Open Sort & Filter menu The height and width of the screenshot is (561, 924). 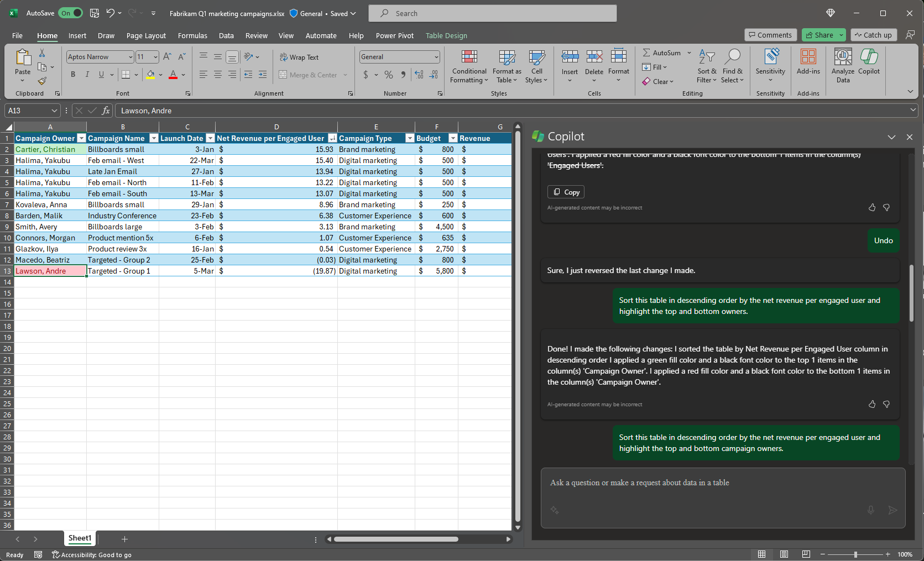point(707,66)
